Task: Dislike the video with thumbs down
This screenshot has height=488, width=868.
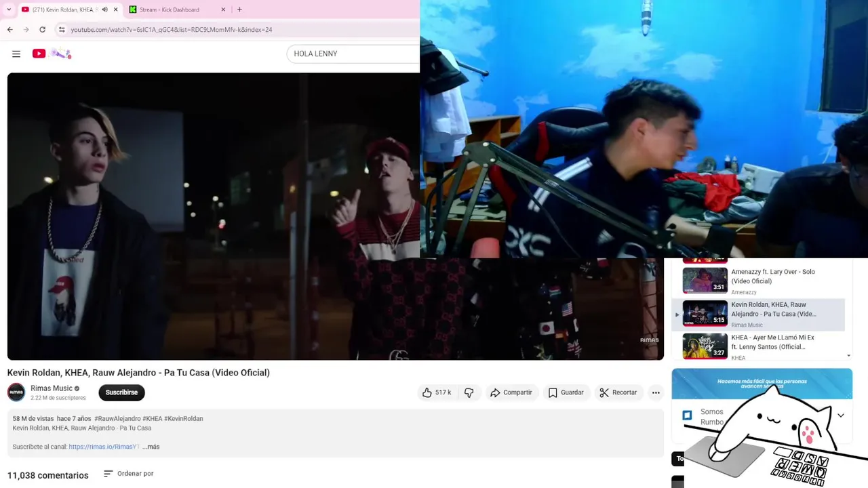Action: pyautogui.click(x=469, y=392)
